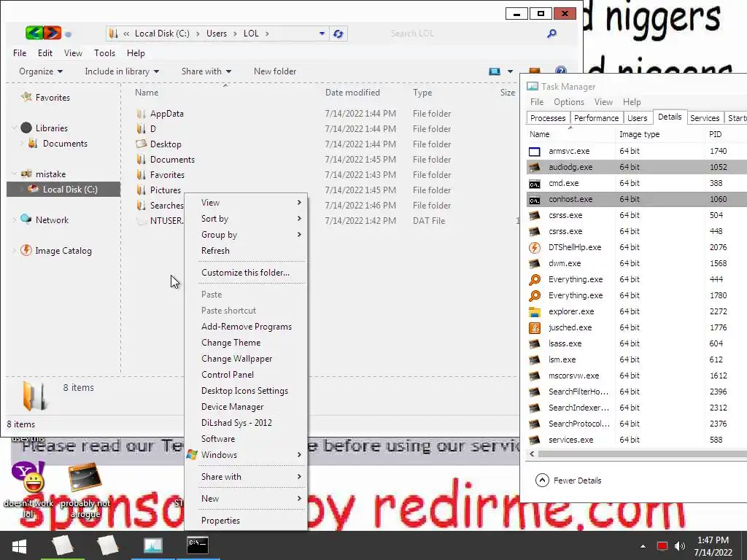Open the view options dropdown arrow
The image size is (747, 560).
[510, 71]
